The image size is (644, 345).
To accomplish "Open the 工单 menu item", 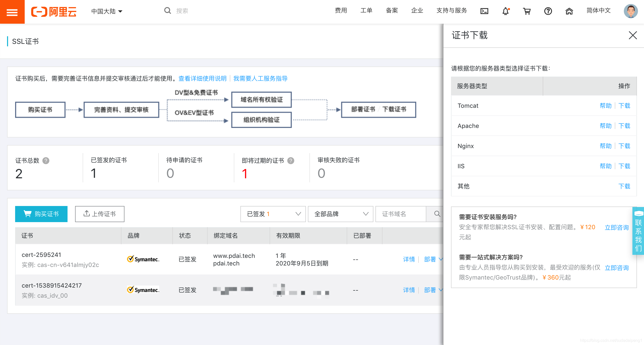I will coord(366,10).
